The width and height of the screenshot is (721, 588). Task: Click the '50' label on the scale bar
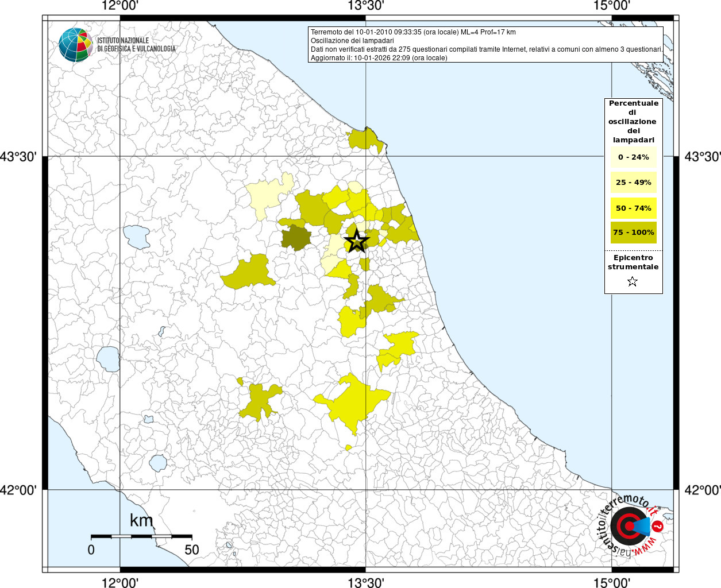(191, 550)
